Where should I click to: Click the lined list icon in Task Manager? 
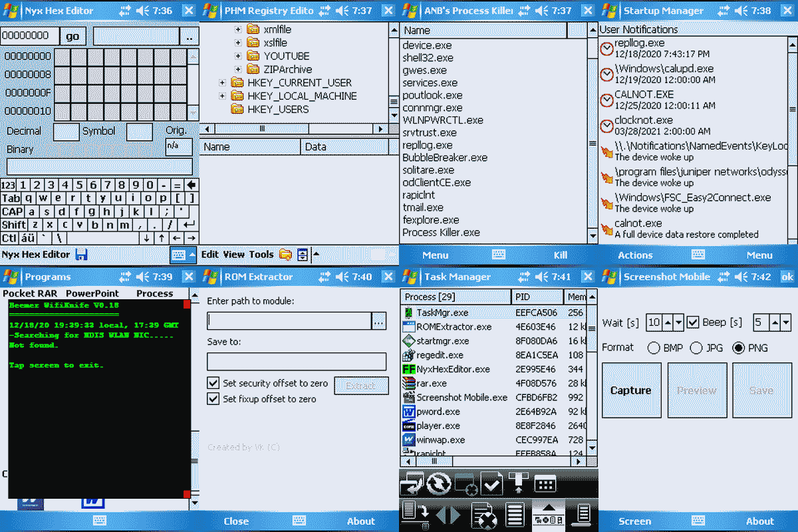coord(514,516)
